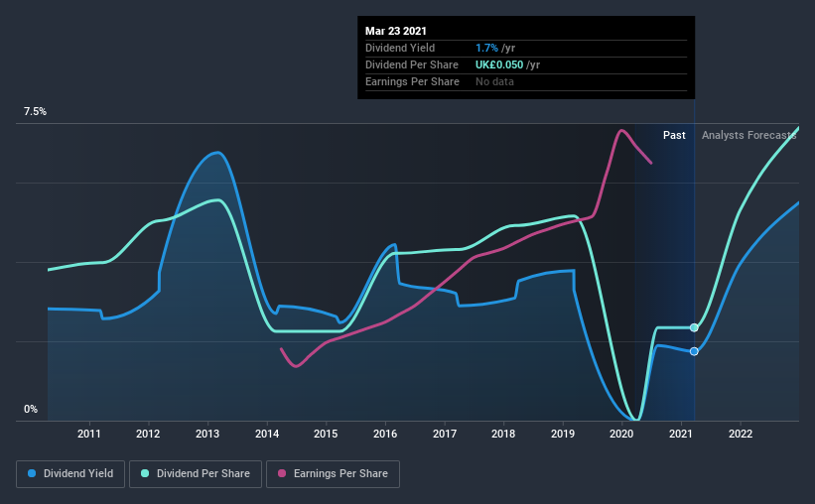Click the 2017 x-axis label
Screen dimensions: 815x504
click(x=445, y=434)
